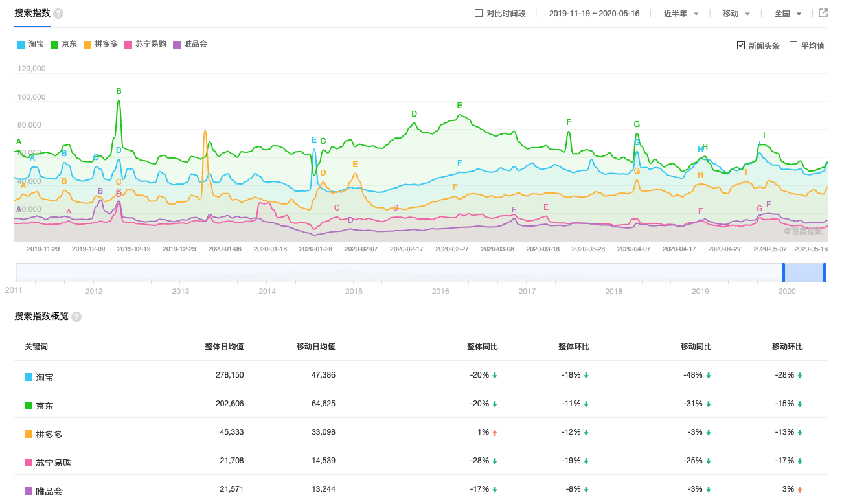Click the 移动环比 column header
The height and width of the screenshot is (504, 842).
(788, 347)
